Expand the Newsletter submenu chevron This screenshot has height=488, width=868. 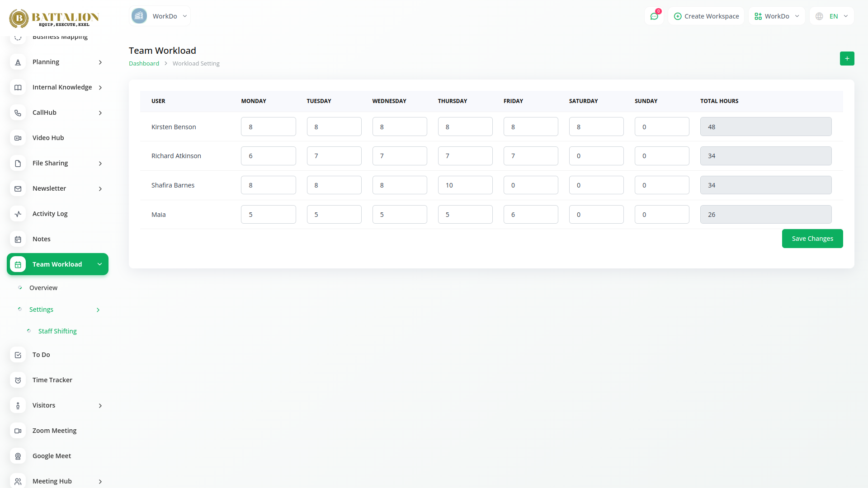click(100, 189)
